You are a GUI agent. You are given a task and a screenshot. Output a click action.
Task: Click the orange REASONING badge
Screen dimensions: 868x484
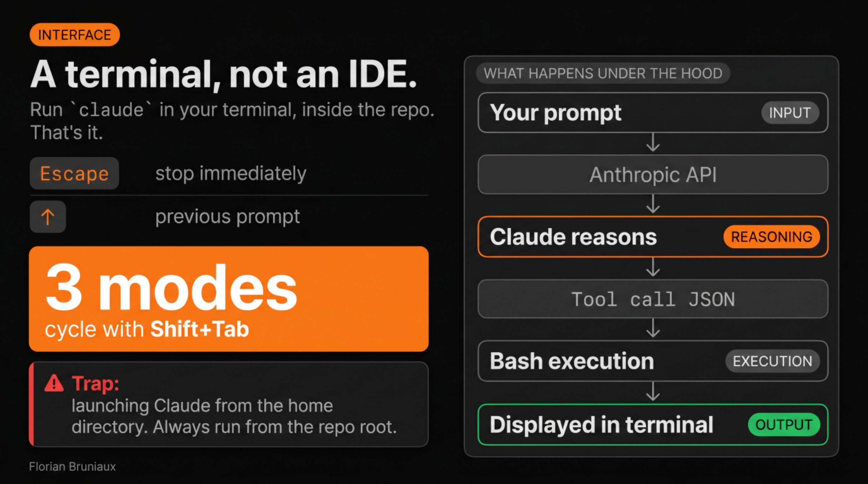point(771,237)
